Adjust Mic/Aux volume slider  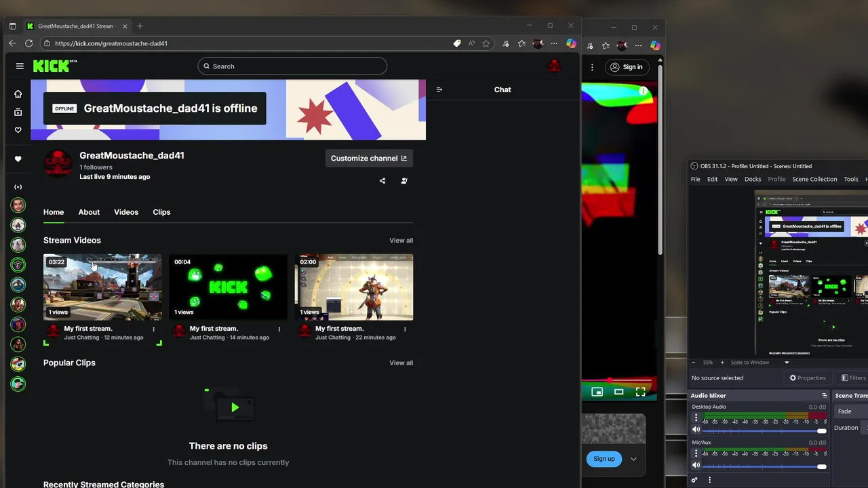pyautogui.click(x=764, y=466)
